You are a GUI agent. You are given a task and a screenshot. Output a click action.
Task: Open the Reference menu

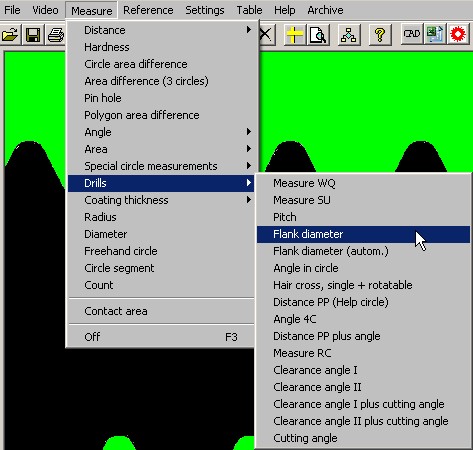148,10
